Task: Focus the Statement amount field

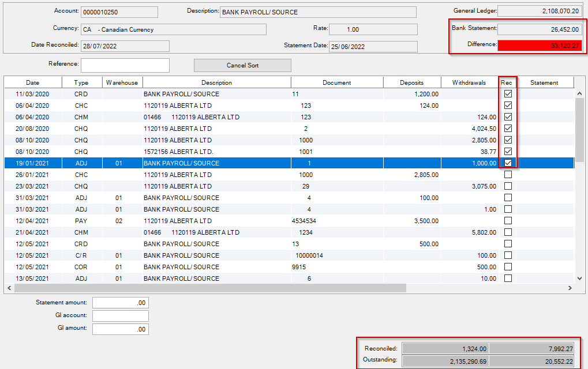Action: [120, 303]
